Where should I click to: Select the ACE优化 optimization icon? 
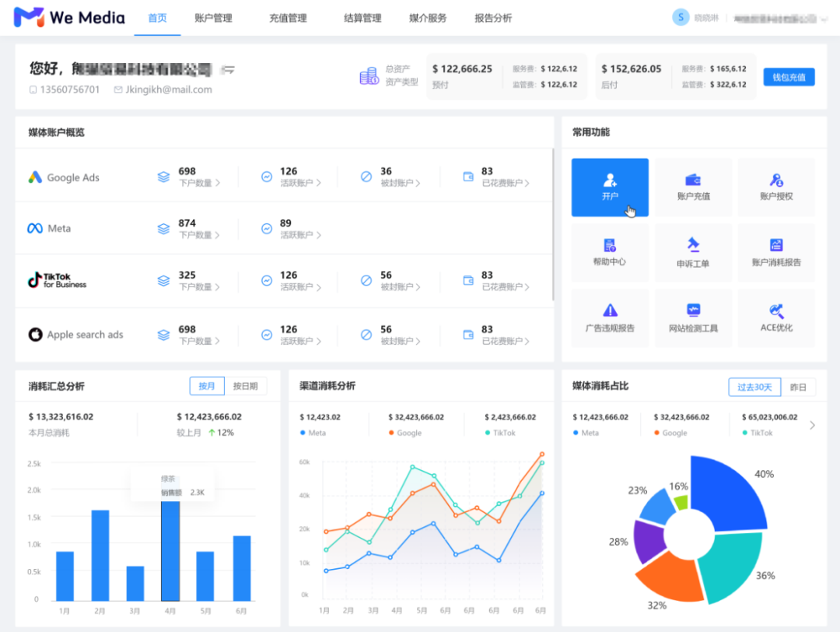(776, 318)
